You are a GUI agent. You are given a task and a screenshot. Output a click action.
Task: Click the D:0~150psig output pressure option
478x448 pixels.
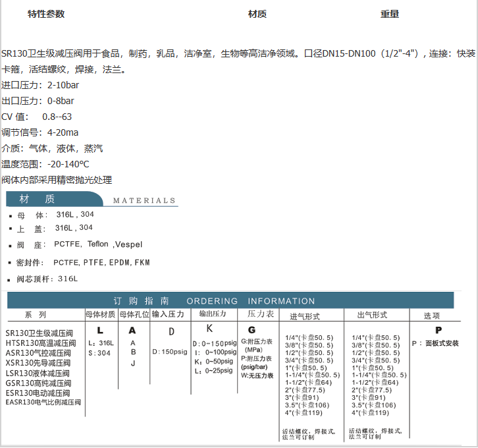[x=215, y=344]
